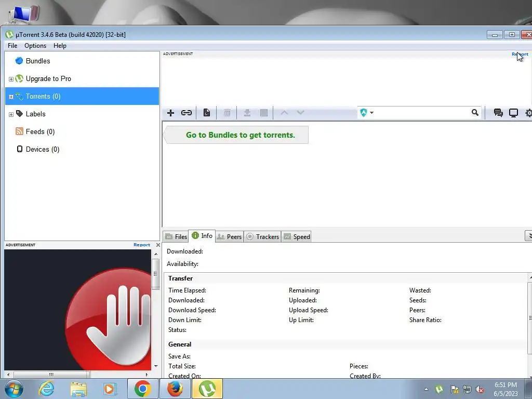This screenshot has width=532, height=399.
Task: Select Labels in the sidebar
Action: coord(35,114)
